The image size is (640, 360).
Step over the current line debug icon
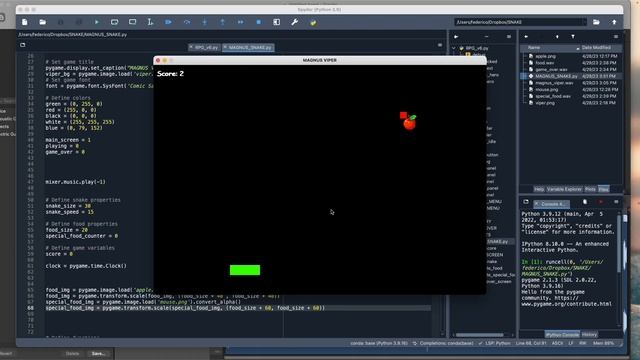coord(187,22)
